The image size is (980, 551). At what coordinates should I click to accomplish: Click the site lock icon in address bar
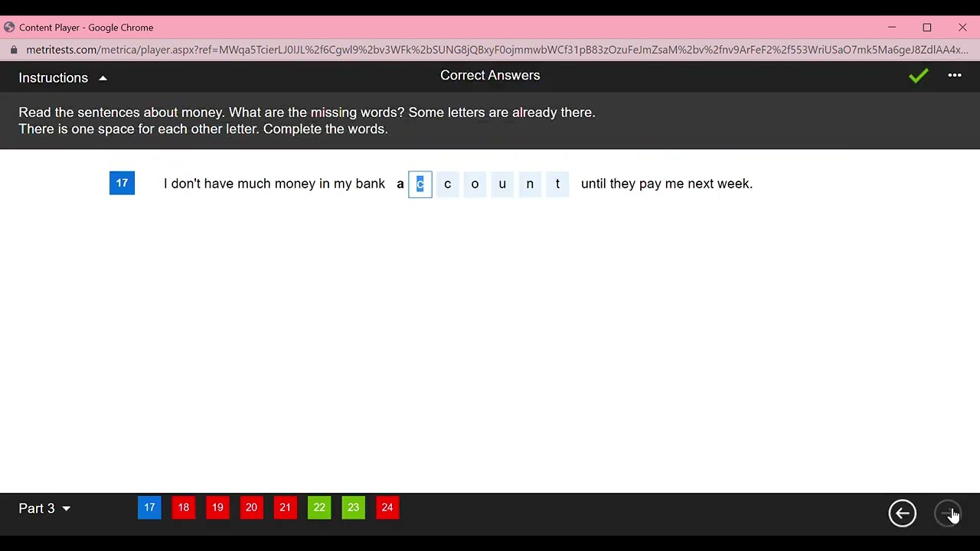[13, 50]
